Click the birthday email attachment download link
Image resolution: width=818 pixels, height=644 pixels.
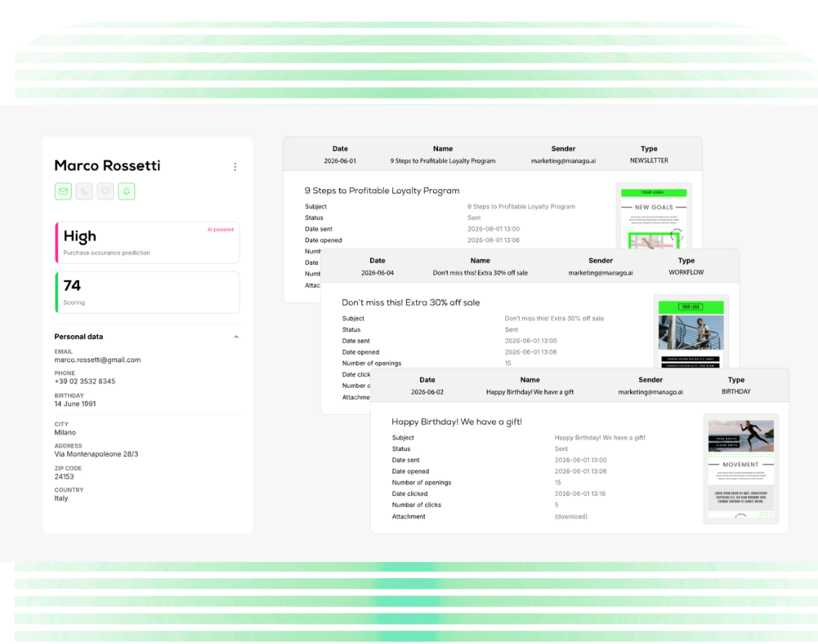[x=571, y=516]
